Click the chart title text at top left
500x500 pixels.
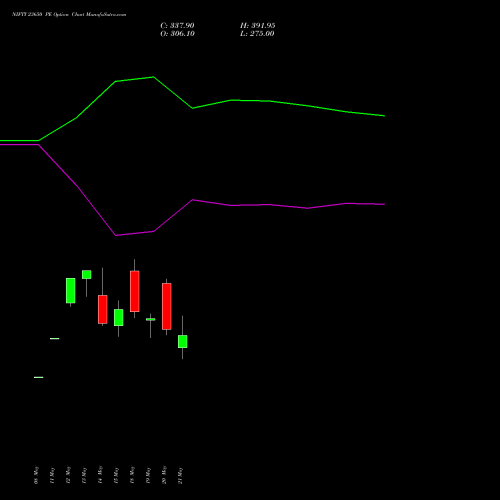[69, 15]
